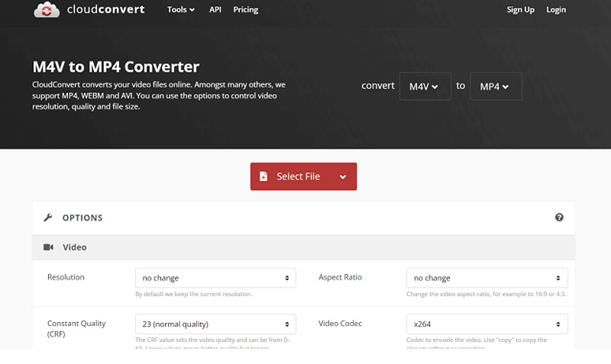Open the MP4 target format dropdown
This screenshot has width=611, height=364.
(496, 86)
